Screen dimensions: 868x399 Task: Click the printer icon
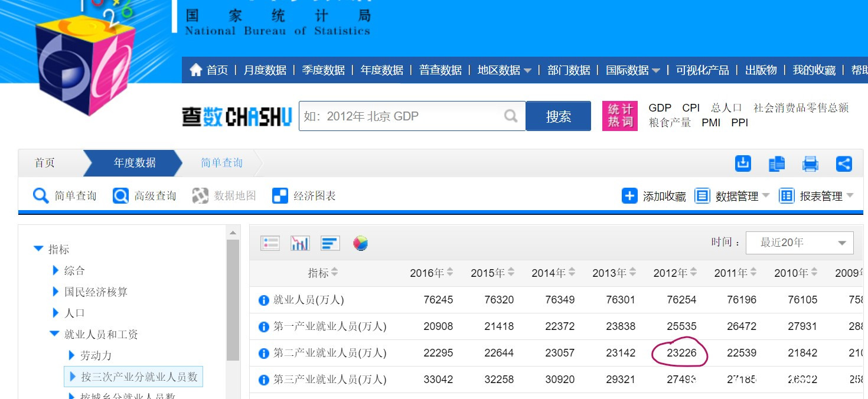[810, 163]
